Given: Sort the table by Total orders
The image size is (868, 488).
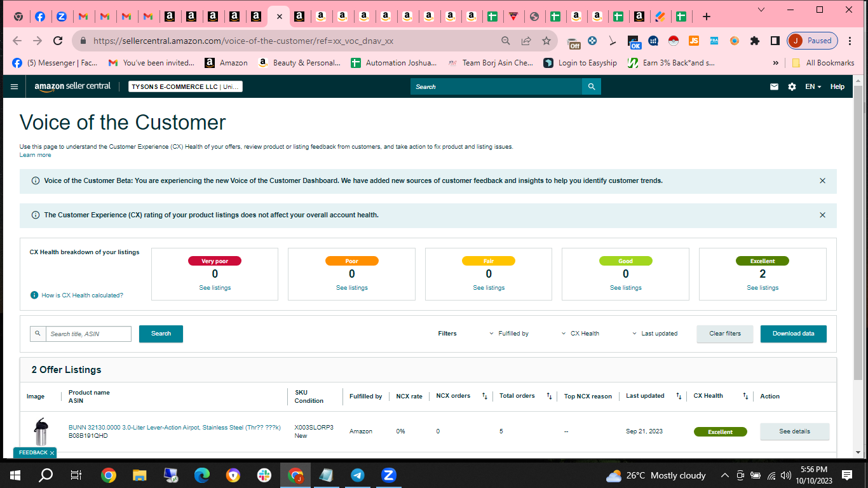Looking at the screenshot, I should (550, 396).
